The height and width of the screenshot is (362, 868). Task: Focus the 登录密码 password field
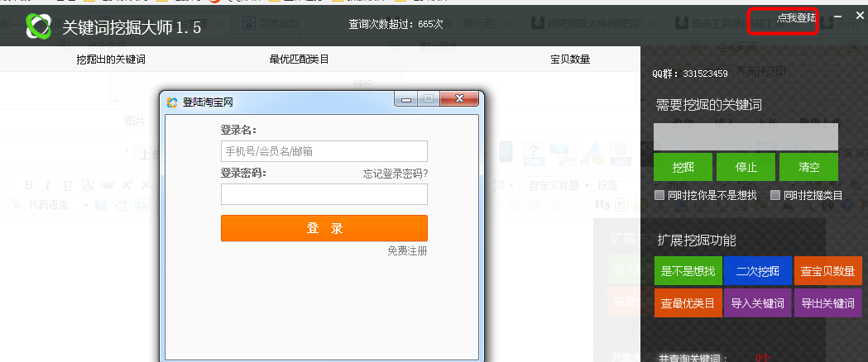[324, 194]
